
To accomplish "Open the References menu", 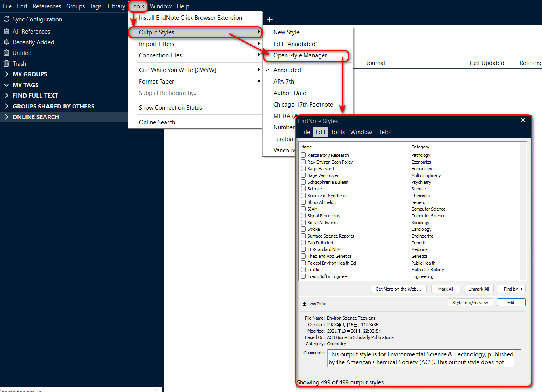I will click(x=47, y=6).
